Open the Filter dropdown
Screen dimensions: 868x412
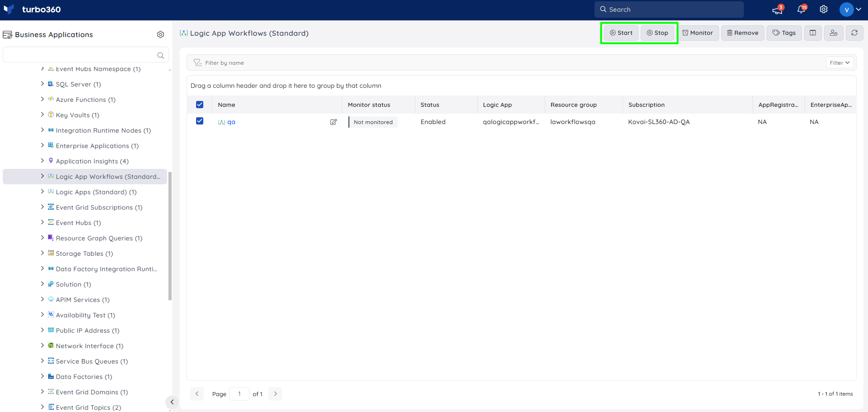[840, 63]
